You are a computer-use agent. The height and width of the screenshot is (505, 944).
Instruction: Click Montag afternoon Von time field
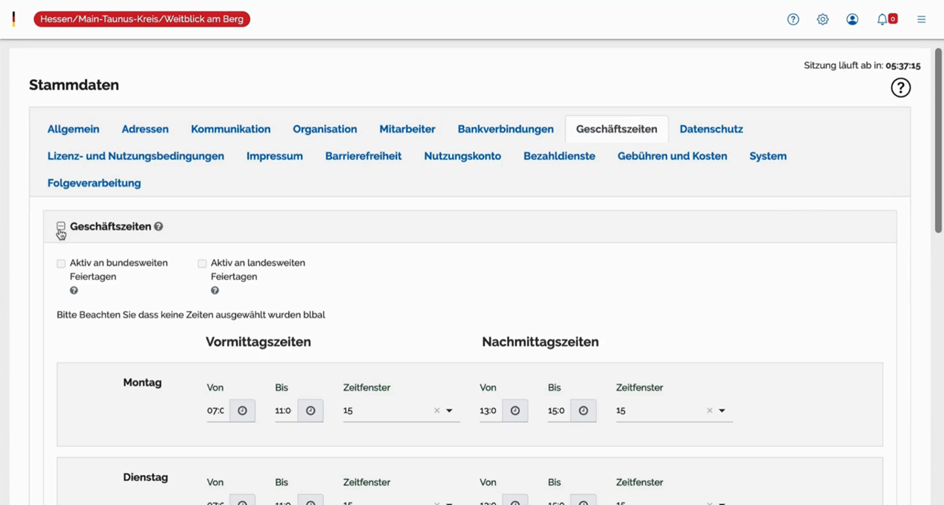click(x=489, y=411)
